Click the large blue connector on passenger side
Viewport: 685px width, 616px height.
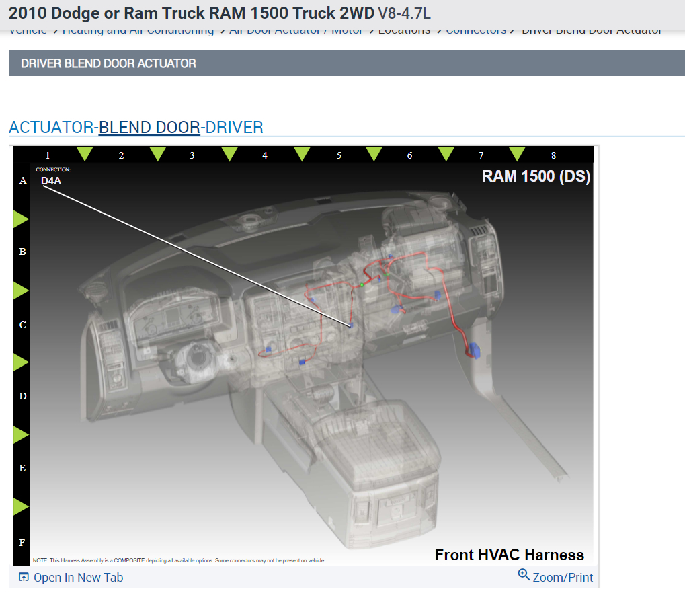click(475, 351)
